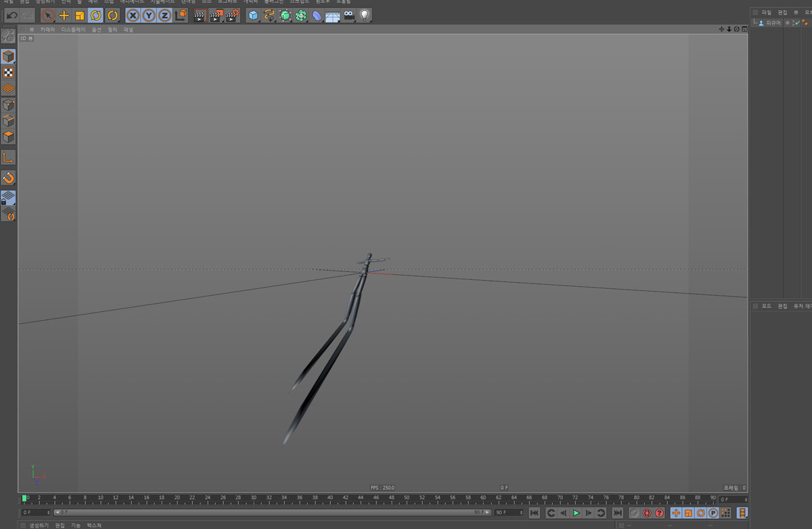Toggle the 피규어 green enable checkmark
The height and width of the screenshot is (529, 812).
798,23
